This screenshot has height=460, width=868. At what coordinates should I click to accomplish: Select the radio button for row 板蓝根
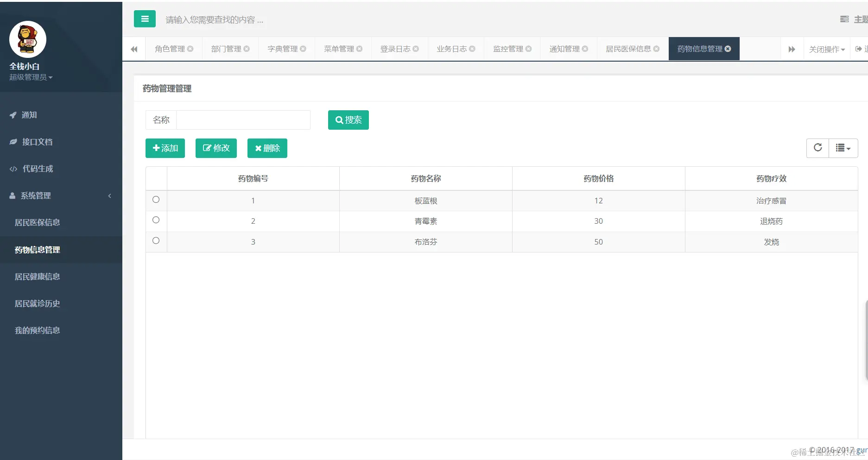pyautogui.click(x=156, y=200)
